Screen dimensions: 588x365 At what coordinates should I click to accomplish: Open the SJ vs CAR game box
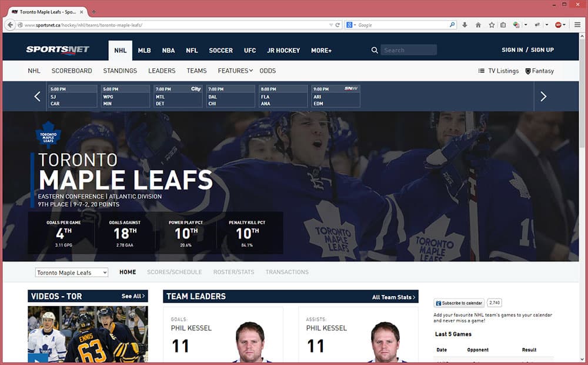click(73, 96)
